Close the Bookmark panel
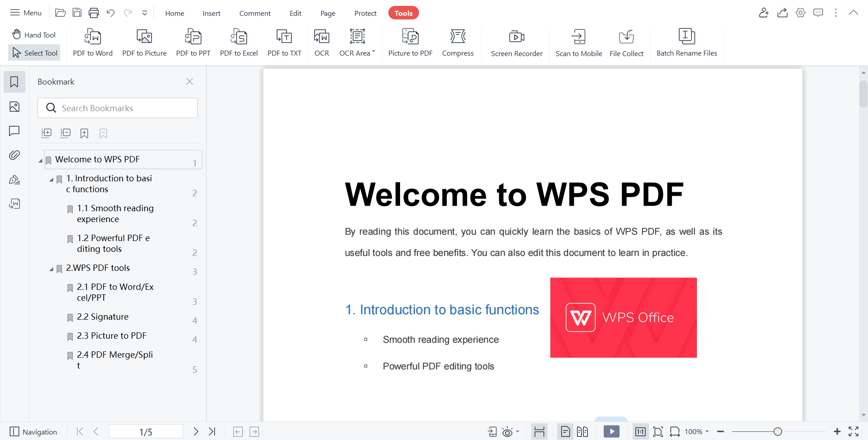This screenshot has width=868, height=440. coord(190,81)
